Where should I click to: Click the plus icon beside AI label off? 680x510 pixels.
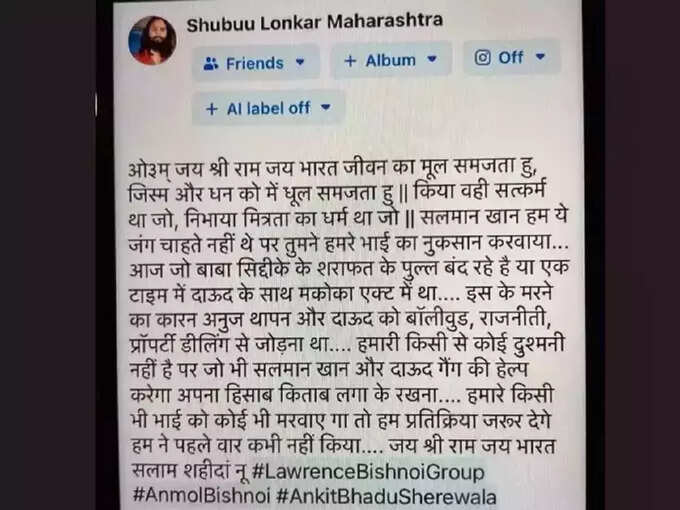pyautogui.click(x=211, y=109)
